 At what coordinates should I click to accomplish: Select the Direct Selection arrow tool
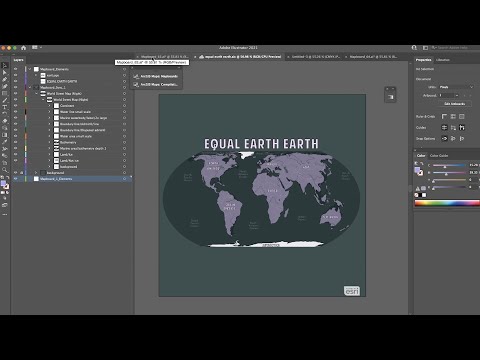coord(5,72)
